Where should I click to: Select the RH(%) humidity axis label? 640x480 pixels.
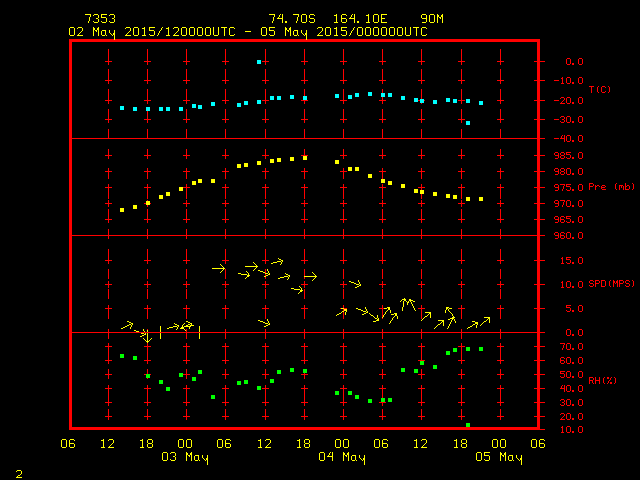tap(600, 380)
